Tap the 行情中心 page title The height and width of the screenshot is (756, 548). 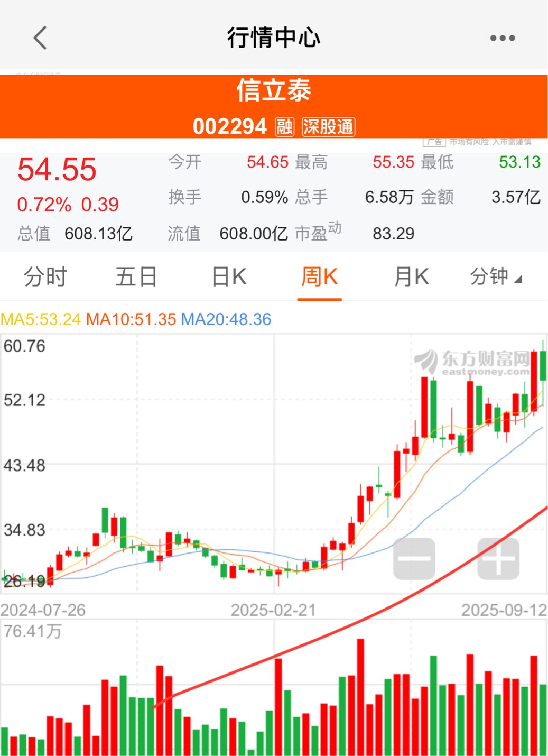274,38
